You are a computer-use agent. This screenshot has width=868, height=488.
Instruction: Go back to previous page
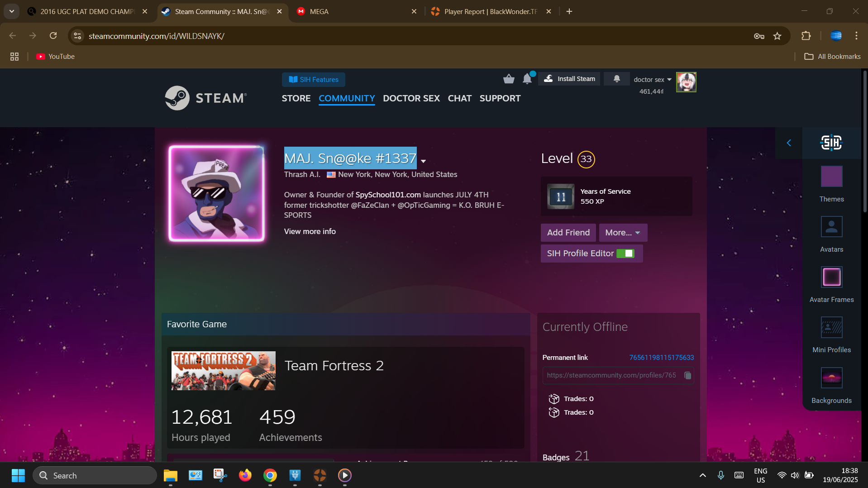click(13, 36)
